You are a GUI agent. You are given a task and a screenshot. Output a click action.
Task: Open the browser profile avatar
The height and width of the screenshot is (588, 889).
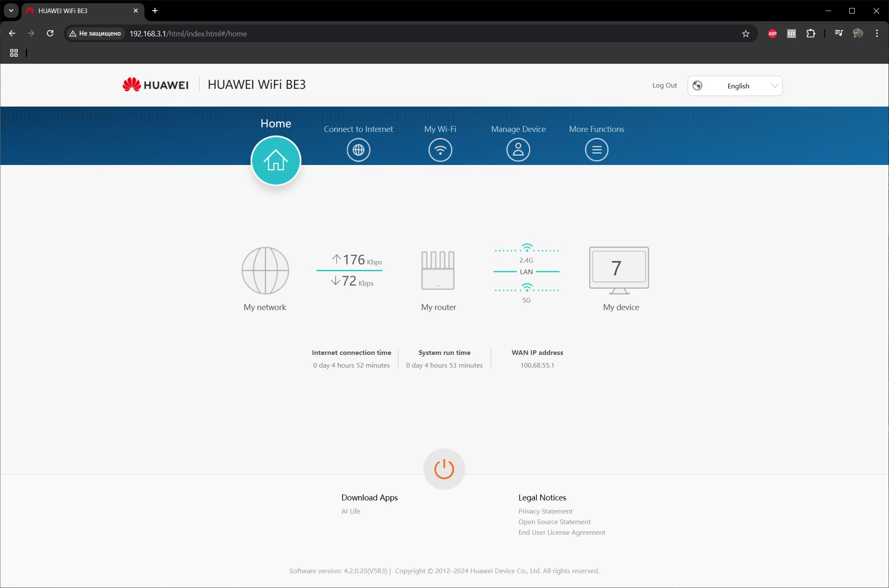[858, 33]
